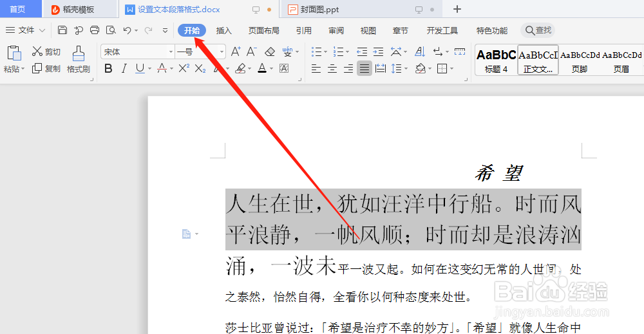
Task: Expand the quick access toolbar customize arrow
Action: [x=165, y=30]
